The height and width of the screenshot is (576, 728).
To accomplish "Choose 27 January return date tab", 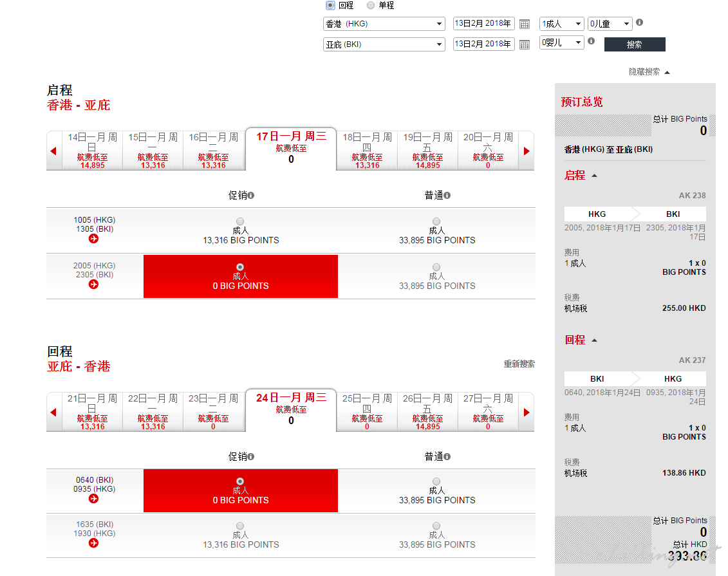I will point(488,412).
